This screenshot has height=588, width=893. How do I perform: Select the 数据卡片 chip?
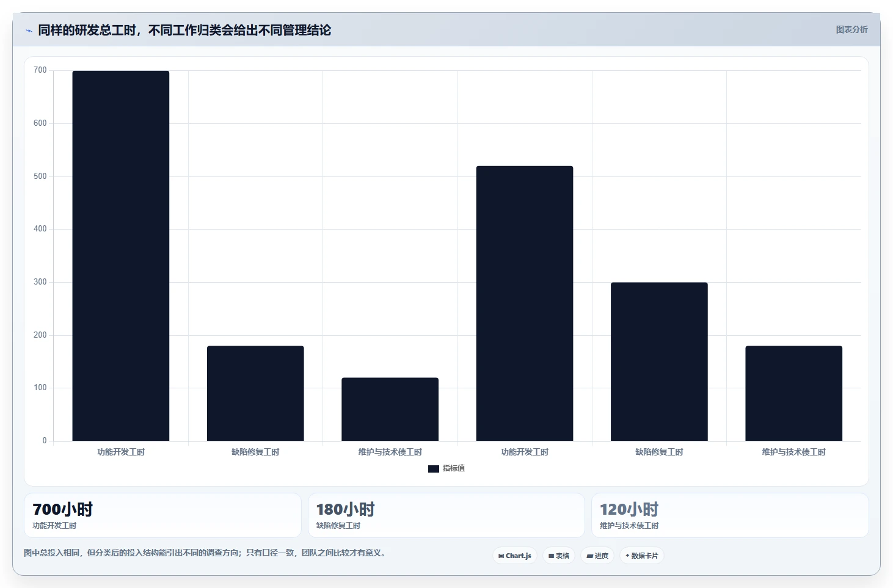642,556
